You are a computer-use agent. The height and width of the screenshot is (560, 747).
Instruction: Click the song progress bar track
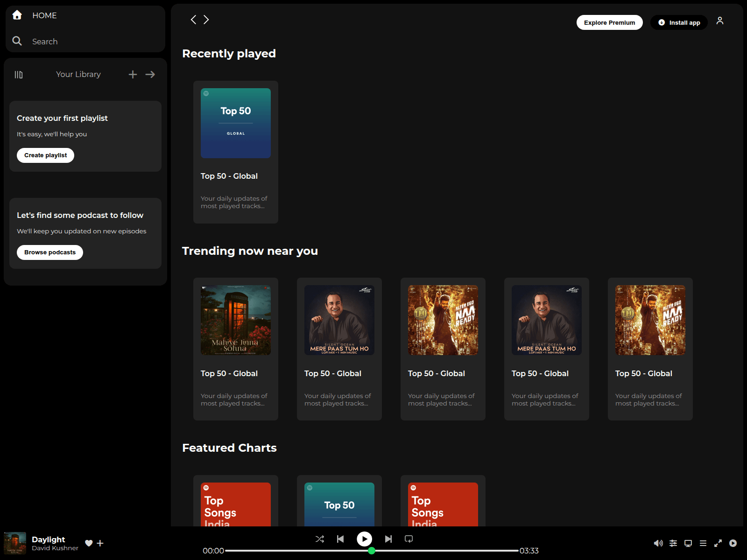coord(372,551)
